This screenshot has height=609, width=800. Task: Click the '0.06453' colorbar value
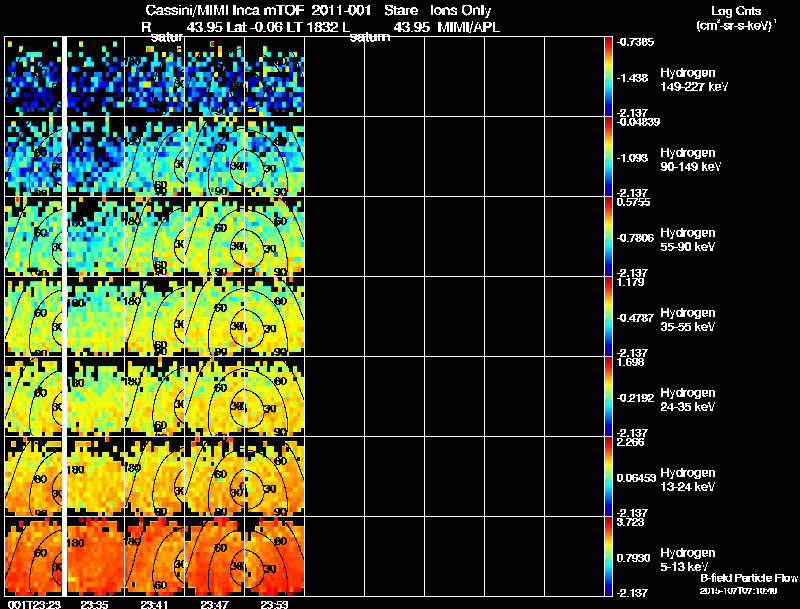[636, 478]
